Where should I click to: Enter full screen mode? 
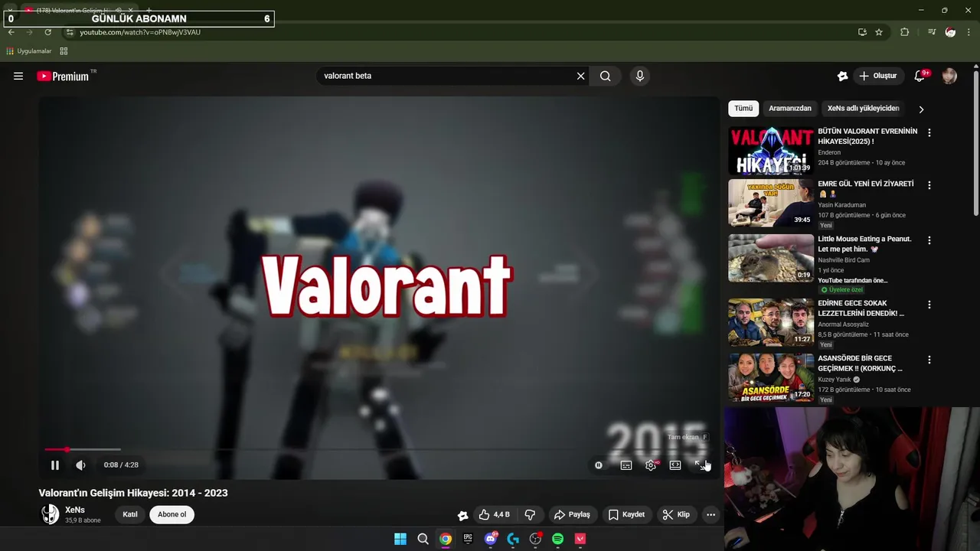tap(700, 465)
